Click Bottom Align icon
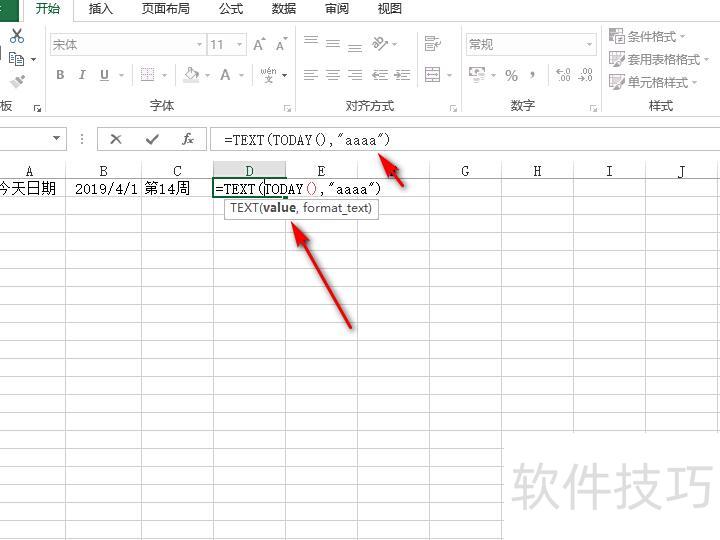The height and width of the screenshot is (540, 720). click(355, 47)
